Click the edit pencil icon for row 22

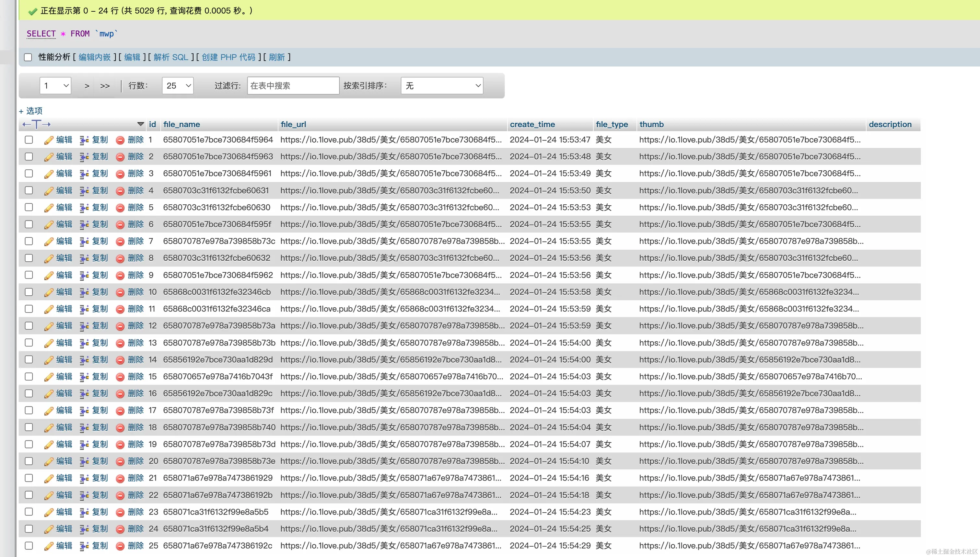point(49,495)
